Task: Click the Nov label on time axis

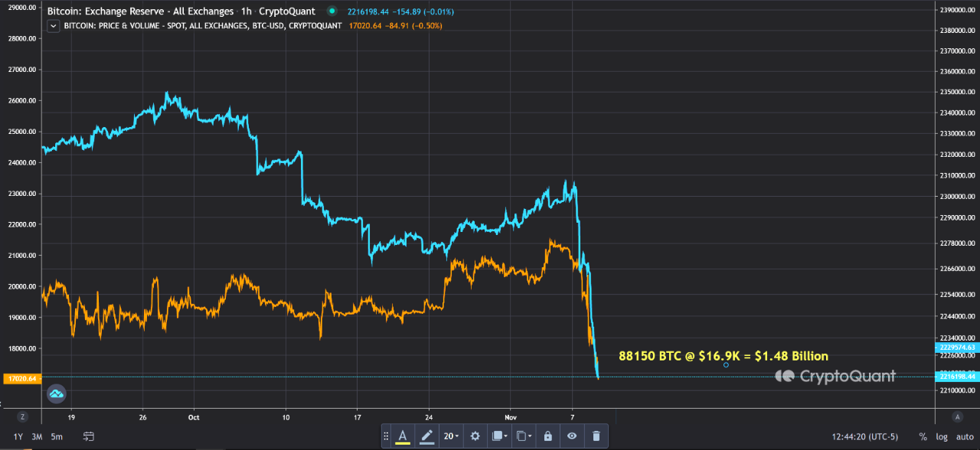Action: click(x=509, y=418)
